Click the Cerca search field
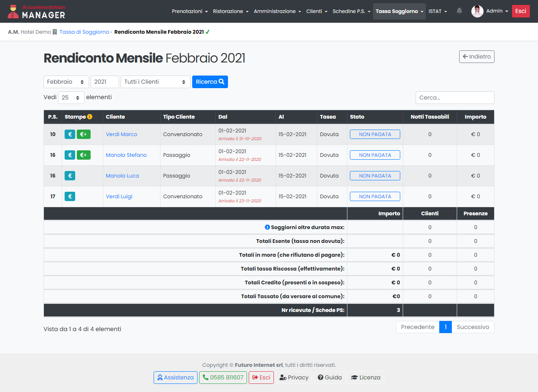The width and height of the screenshot is (538, 392). tap(455, 98)
